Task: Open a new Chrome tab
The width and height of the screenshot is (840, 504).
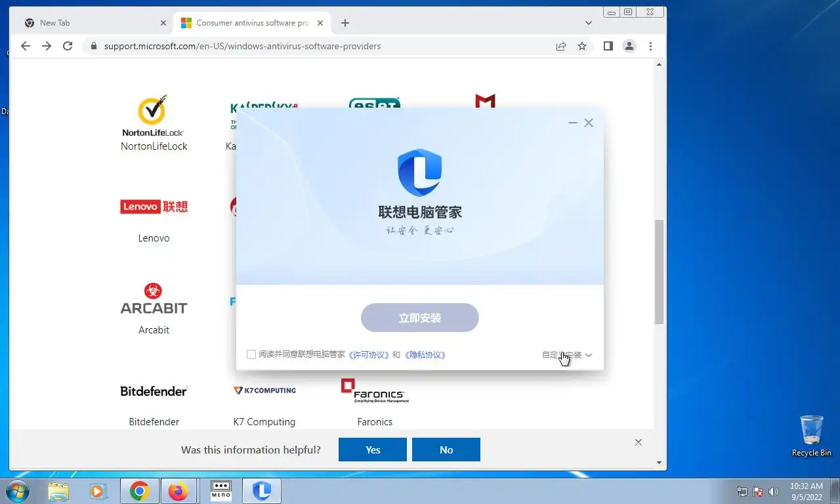Action: coord(345,23)
